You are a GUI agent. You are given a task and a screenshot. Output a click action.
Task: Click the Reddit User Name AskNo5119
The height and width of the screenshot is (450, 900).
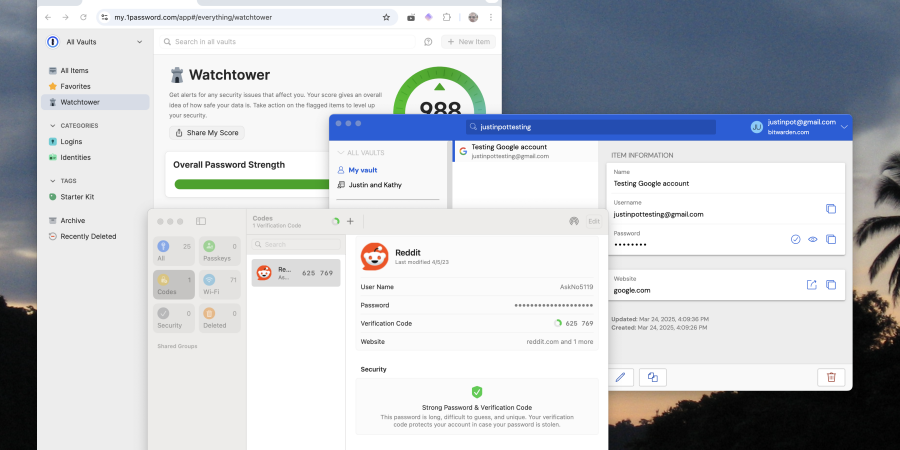pyautogui.click(x=576, y=287)
